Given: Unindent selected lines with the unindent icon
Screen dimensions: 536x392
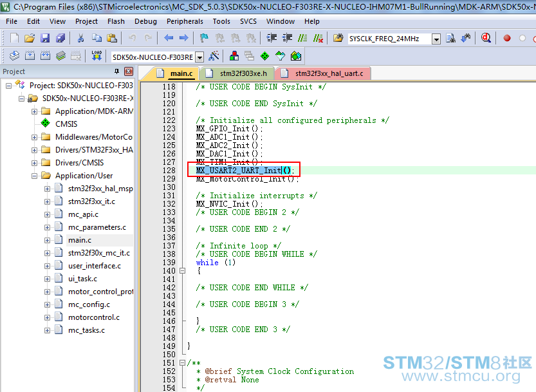Looking at the screenshot, I should [x=287, y=38].
